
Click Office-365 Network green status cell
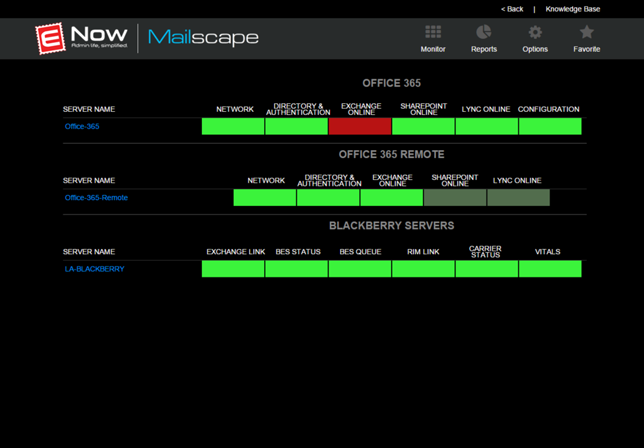pos(233,126)
